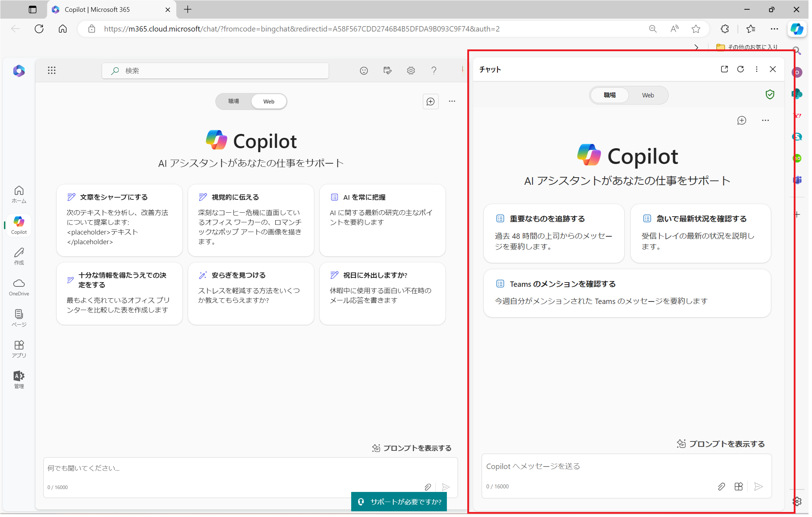Viewport: 812px width, 517px height.
Task: Click the Microsoft 365 logo in the sidebar
Action: pyautogui.click(x=19, y=71)
